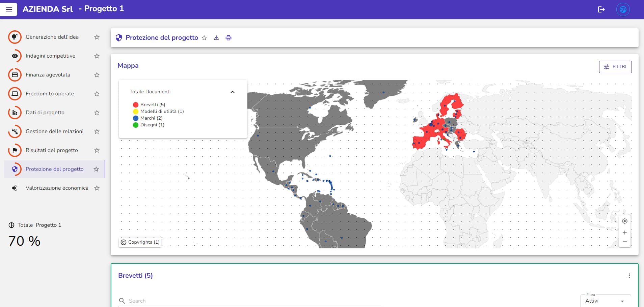Open Finanza agevolata section
The height and width of the screenshot is (307, 644).
tap(48, 75)
